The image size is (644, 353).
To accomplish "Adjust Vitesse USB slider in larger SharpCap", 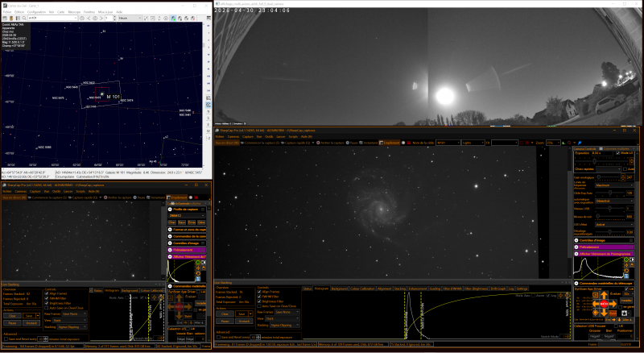I will (x=610, y=208).
